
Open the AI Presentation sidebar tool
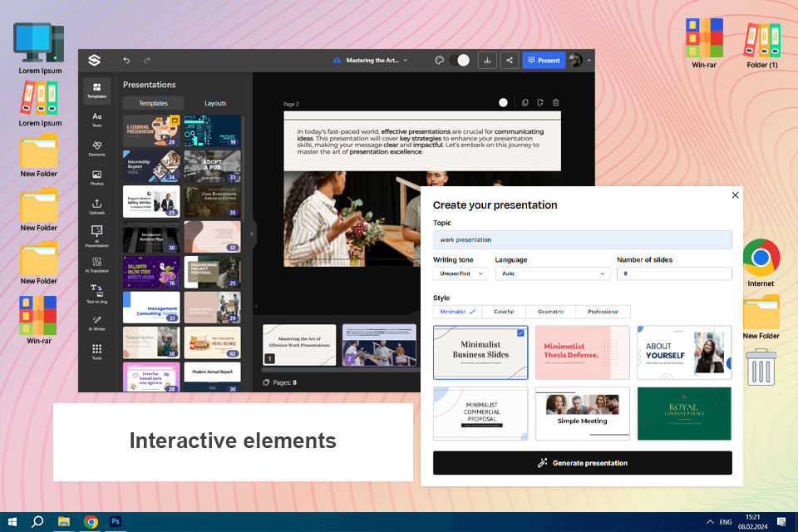click(x=96, y=236)
